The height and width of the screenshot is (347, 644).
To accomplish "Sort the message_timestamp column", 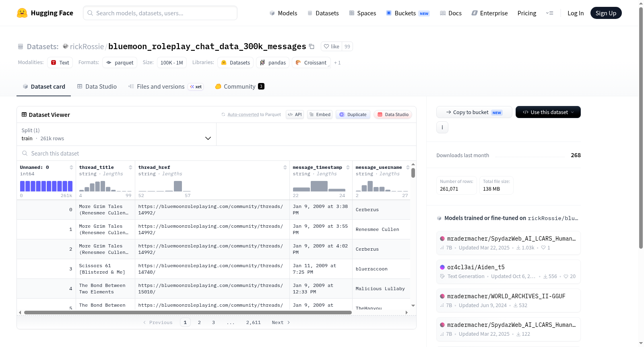I will pos(348,167).
